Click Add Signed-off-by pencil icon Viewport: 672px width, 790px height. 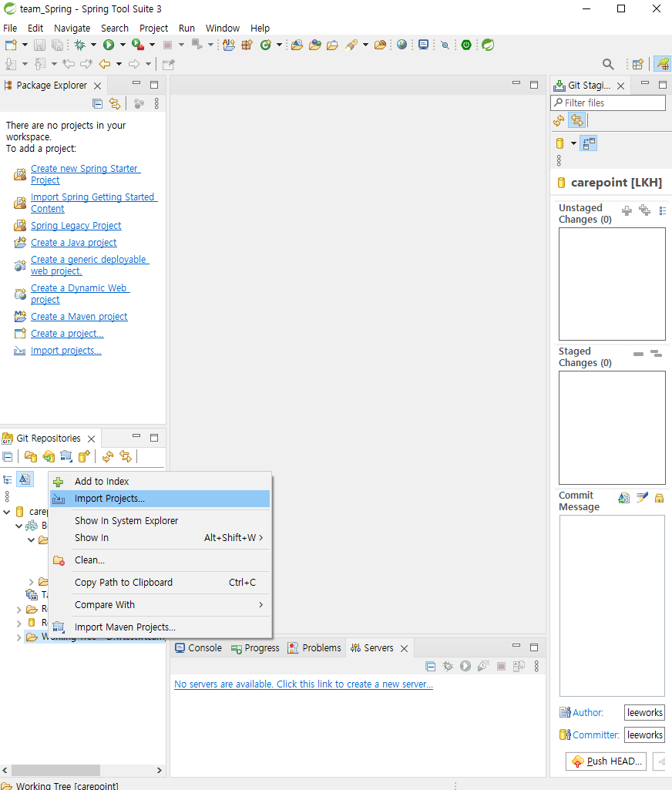coord(642,498)
